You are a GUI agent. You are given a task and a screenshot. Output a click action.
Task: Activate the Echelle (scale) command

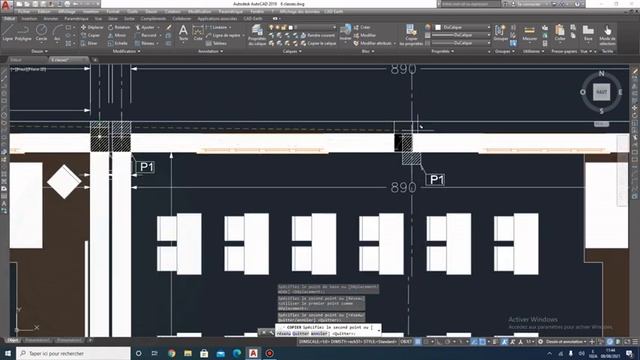tap(118, 43)
